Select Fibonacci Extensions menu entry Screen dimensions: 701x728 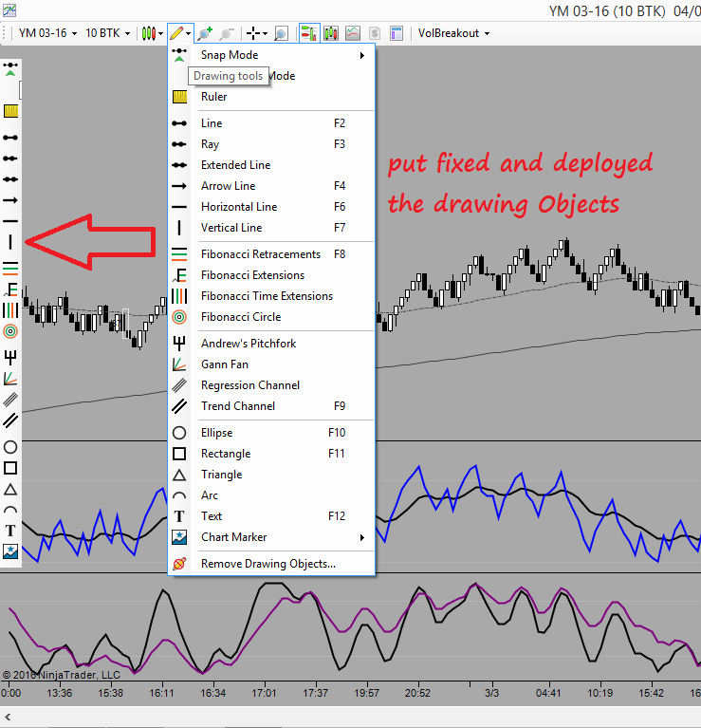(x=271, y=275)
